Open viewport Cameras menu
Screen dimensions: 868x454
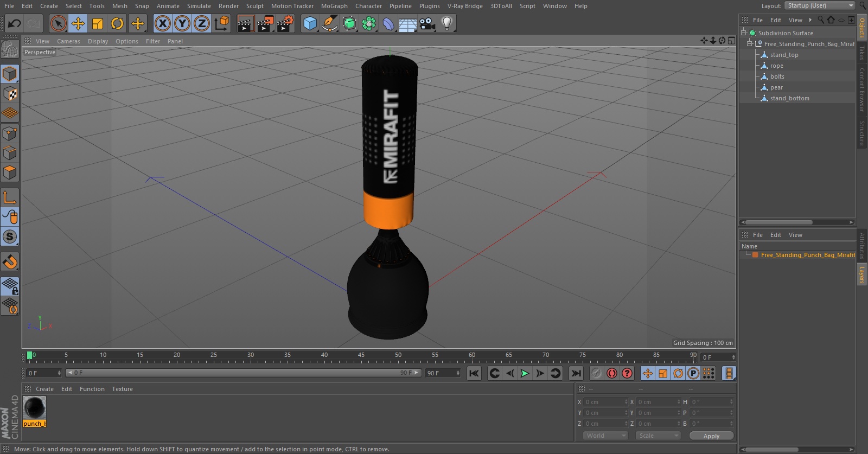pos(68,41)
